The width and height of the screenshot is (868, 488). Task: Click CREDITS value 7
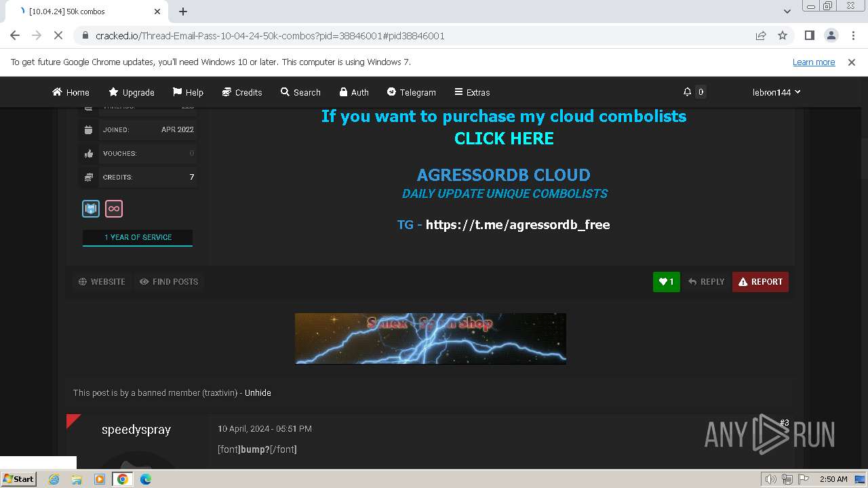192,177
